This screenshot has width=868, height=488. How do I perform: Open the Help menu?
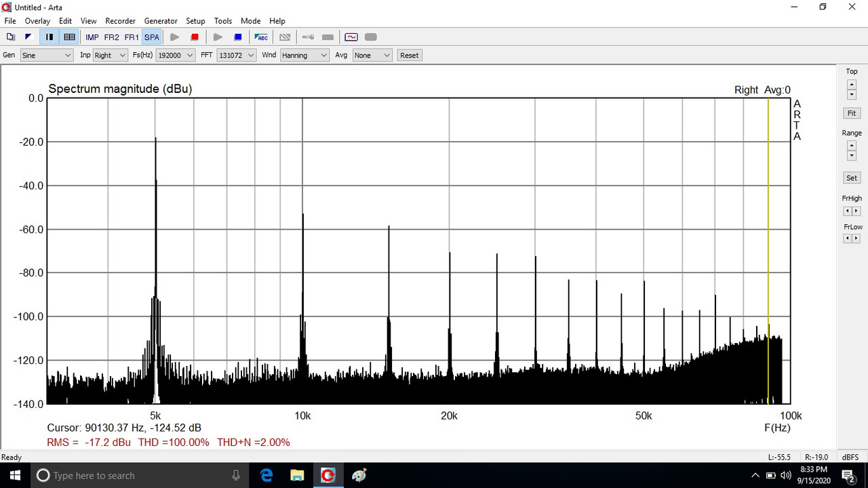pyautogui.click(x=277, y=21)
